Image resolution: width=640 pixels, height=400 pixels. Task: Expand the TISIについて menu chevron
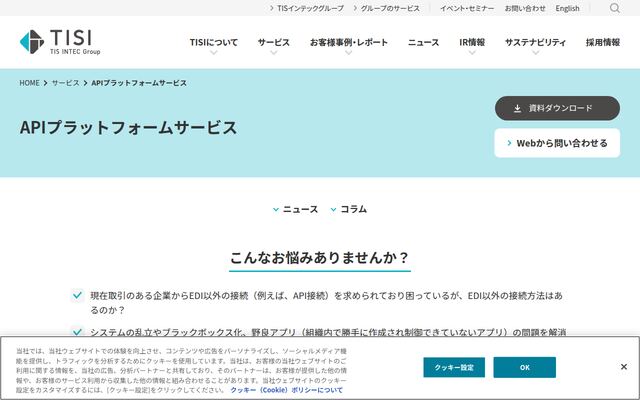coord(213,53)
